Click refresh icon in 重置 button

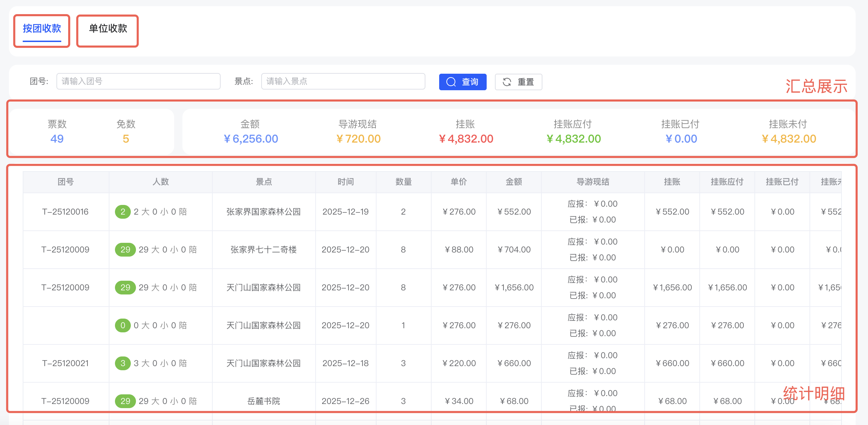507,82
